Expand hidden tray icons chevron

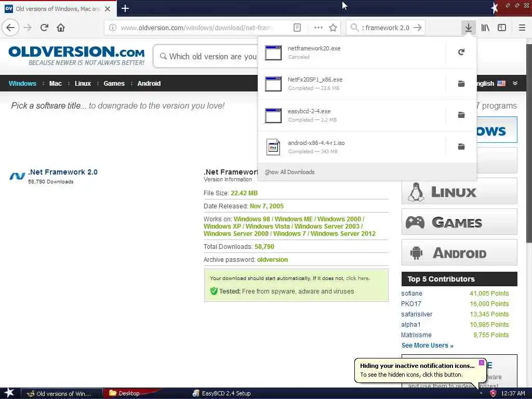click(481, 393)
